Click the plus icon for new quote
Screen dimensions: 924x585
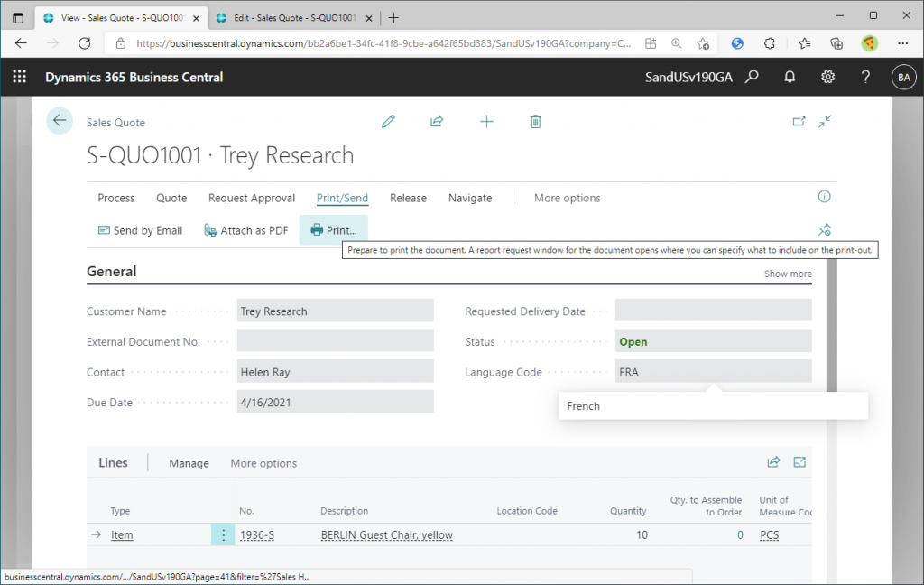click(486, 122)
